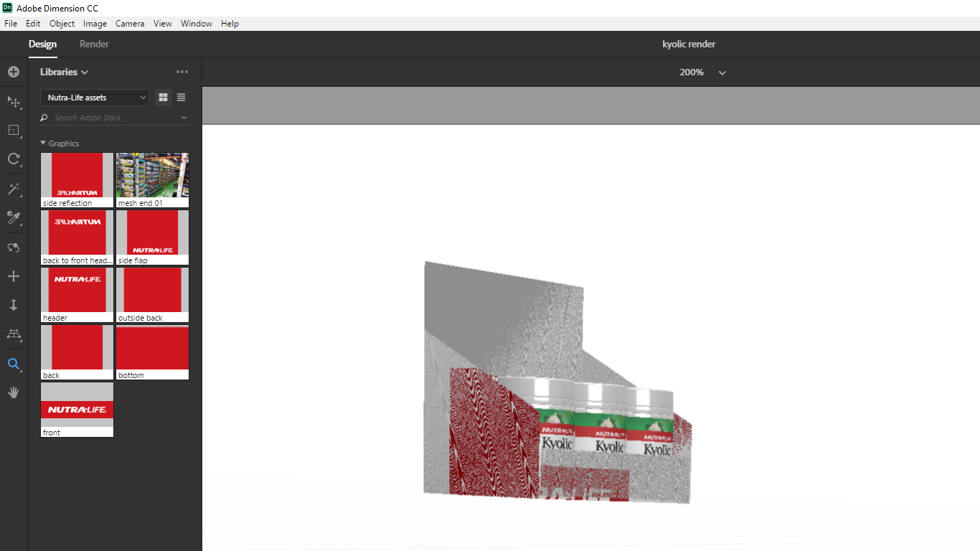
Task: Select the bottom graphic thumbnail
Action: pos(152,352)
